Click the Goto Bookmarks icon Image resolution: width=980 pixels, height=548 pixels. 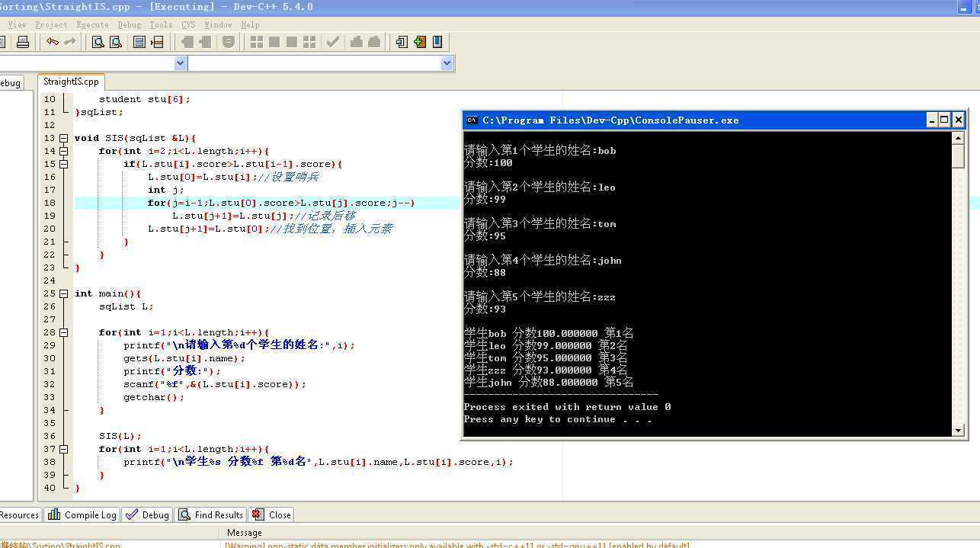(437, 42)
